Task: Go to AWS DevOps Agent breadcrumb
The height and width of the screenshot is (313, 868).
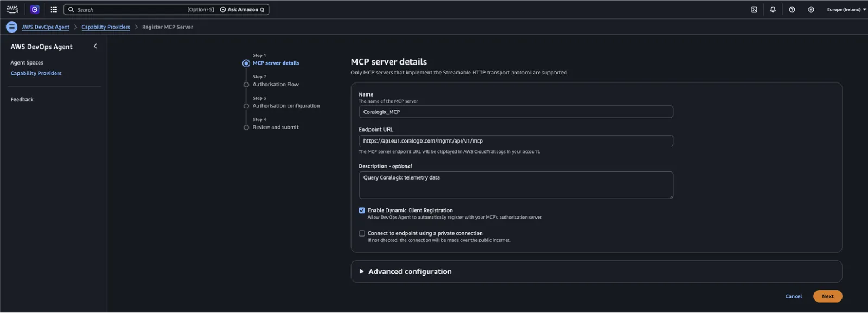Action: click(x=46, y=27)
